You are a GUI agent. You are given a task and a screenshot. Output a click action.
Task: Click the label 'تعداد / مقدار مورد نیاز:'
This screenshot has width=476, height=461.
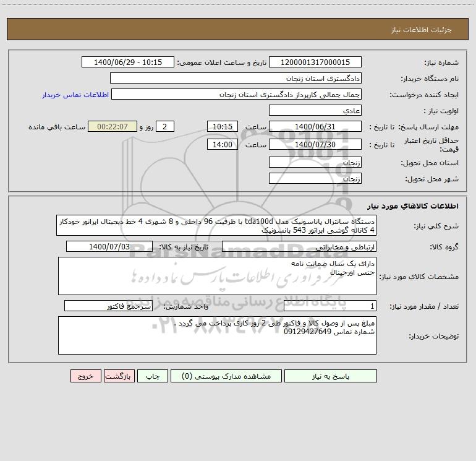pyautogui.click(x=424, y=307)
